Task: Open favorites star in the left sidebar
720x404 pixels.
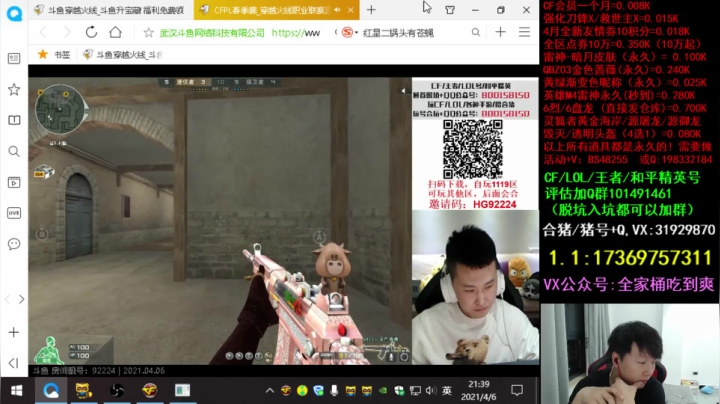Action: [x=14, y=90]
